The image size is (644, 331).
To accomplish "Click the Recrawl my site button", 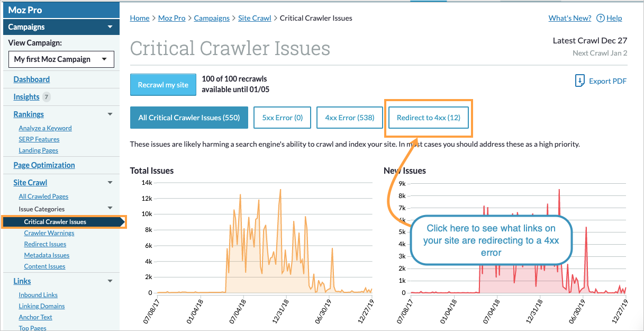I will pos(163,84).
